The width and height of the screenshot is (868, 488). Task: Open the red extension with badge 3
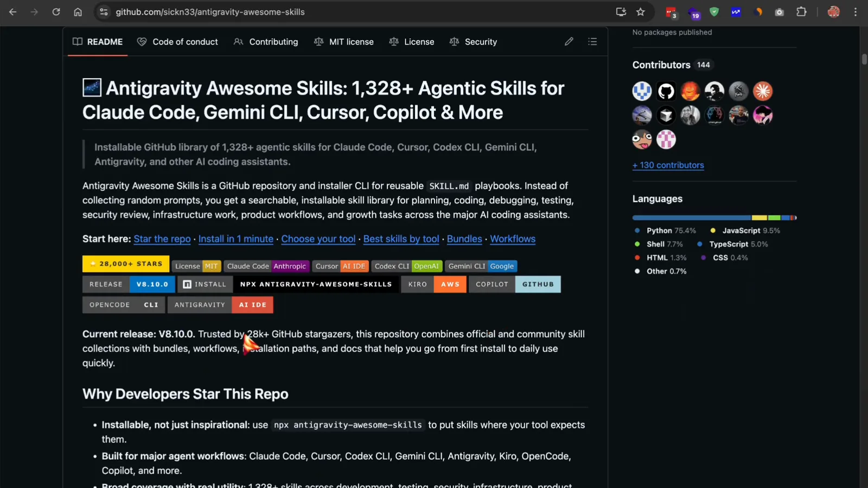click(x=671, y=12)
